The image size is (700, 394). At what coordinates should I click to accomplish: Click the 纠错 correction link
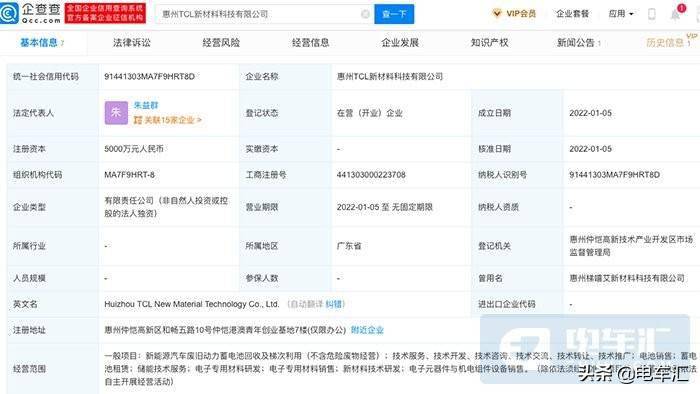tap(333, 304)
